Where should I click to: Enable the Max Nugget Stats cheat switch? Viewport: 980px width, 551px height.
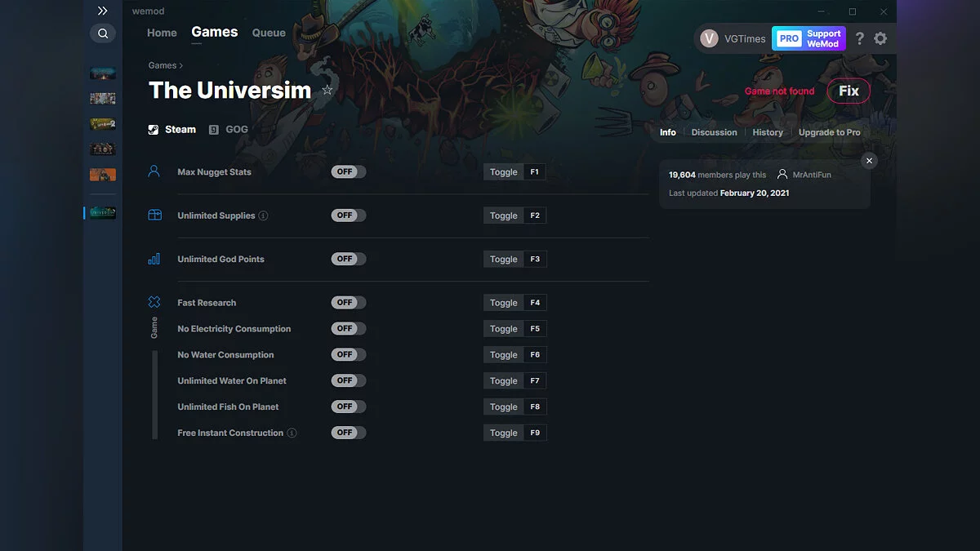(x=348, y=171)
